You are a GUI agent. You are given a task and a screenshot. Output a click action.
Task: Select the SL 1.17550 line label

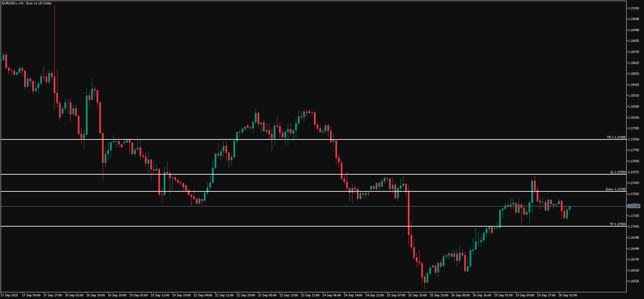tap(618, 172)
